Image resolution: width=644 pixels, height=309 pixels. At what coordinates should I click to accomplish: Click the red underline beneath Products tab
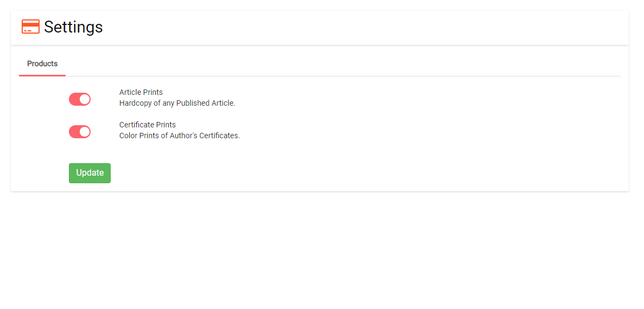click(x=42, y=75)
